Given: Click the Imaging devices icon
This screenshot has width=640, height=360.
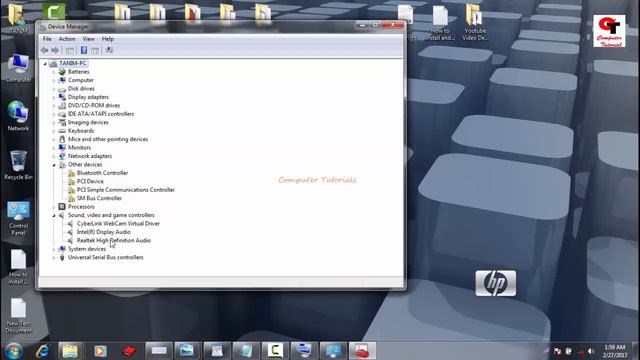Looking at the screenshot, I should coord(62,122).
